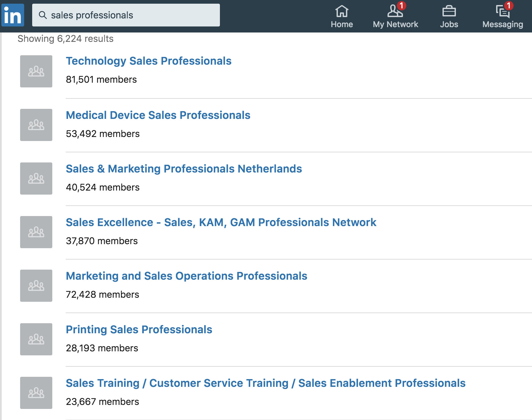Image resolution: width=532 pixels, height=420 pixels.
Task: Open Medical Device Sales Professionals link
Action: [x=158, y=115]
